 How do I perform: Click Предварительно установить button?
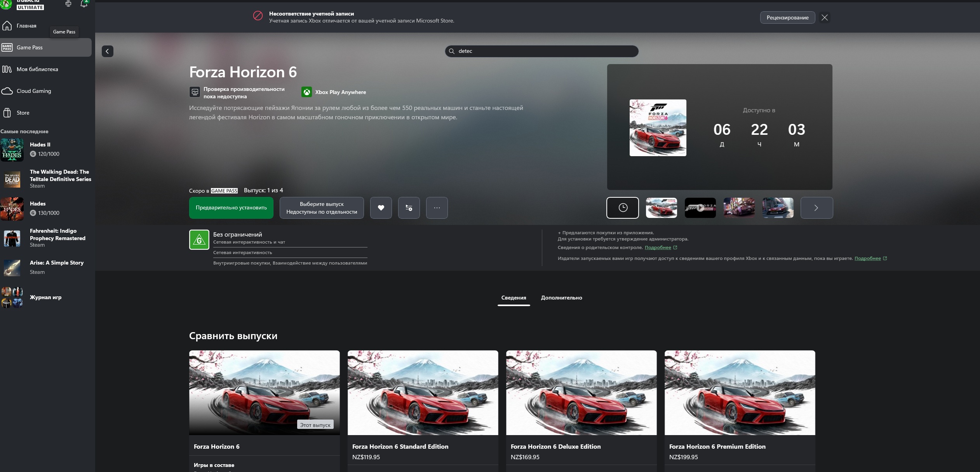(231, 208)
